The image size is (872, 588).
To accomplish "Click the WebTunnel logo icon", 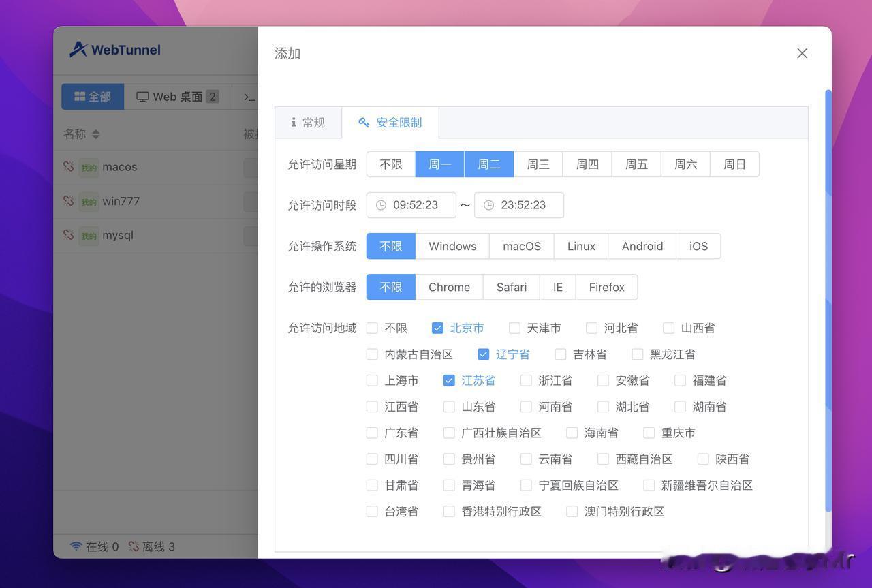I will (78, 48).
